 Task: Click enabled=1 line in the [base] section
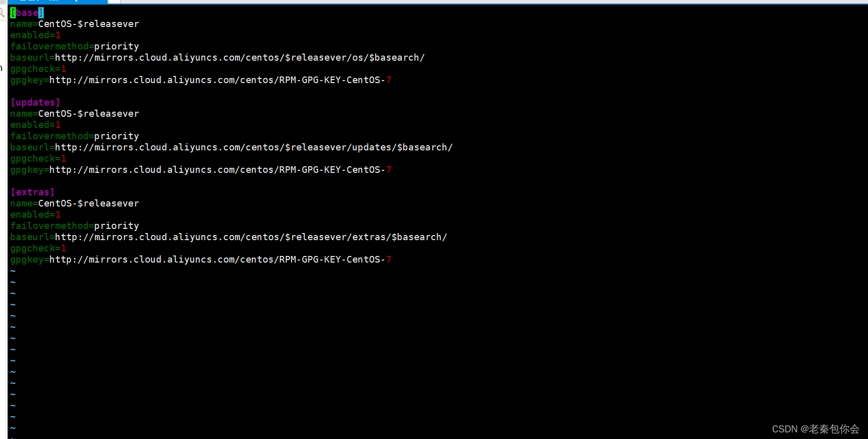point(35,35)
